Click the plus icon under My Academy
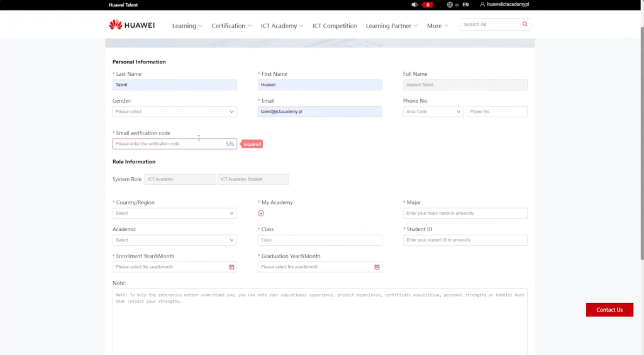644x355 pixels. pyautogui.click(x=261, y=213)
